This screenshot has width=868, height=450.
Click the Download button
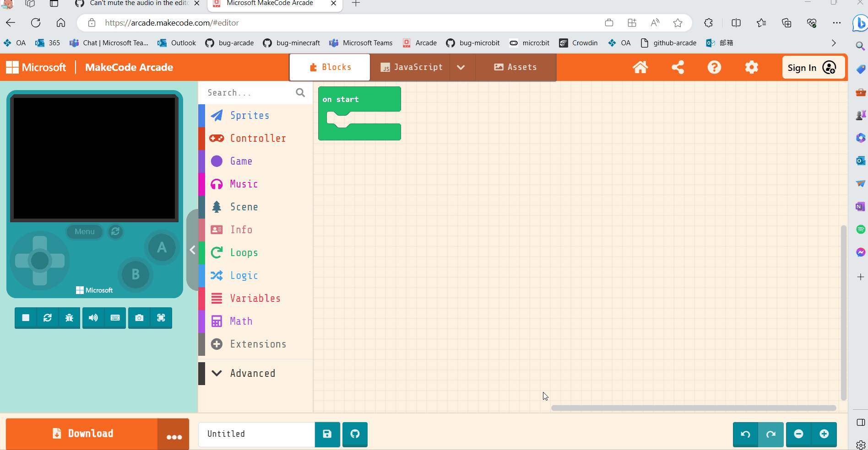(x=83, y=434)
